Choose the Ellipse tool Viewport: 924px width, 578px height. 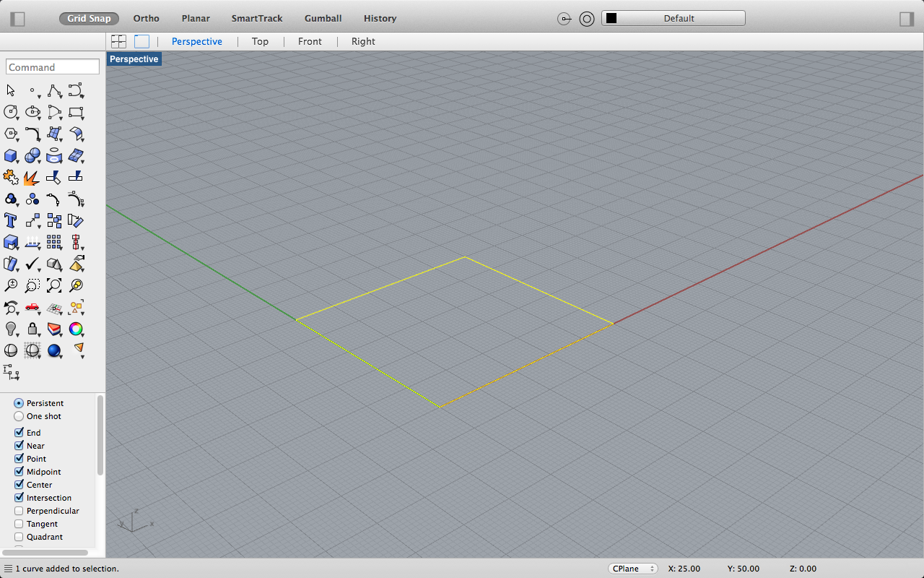point(32,112)
